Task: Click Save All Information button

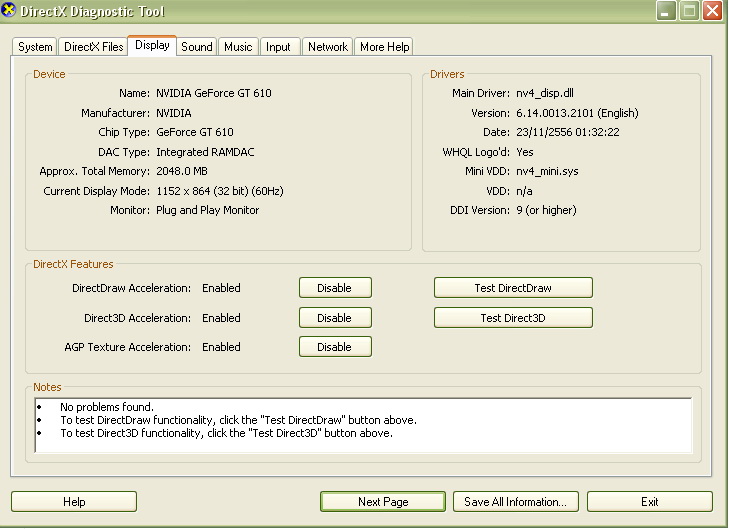Action: tap(516, 502)
